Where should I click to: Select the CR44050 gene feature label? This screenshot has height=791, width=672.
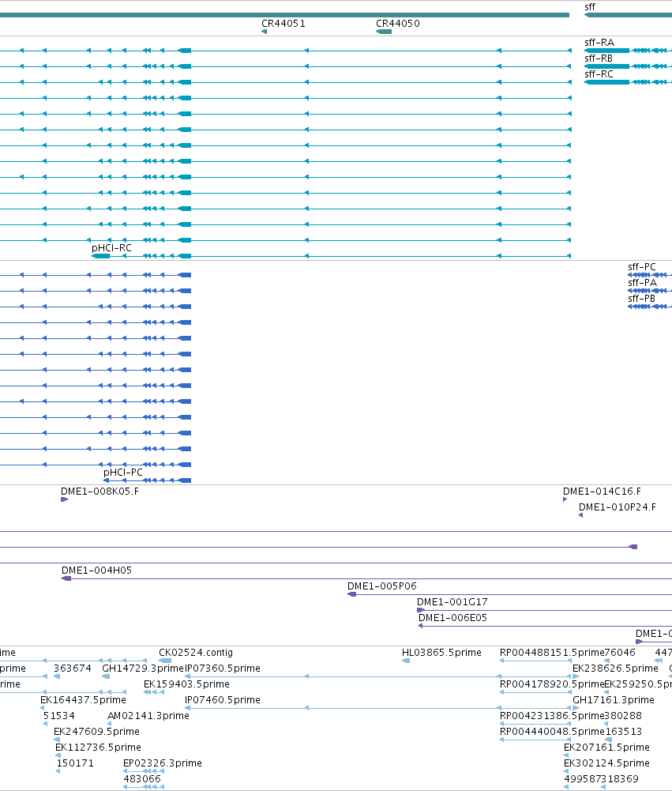point(398,24)
